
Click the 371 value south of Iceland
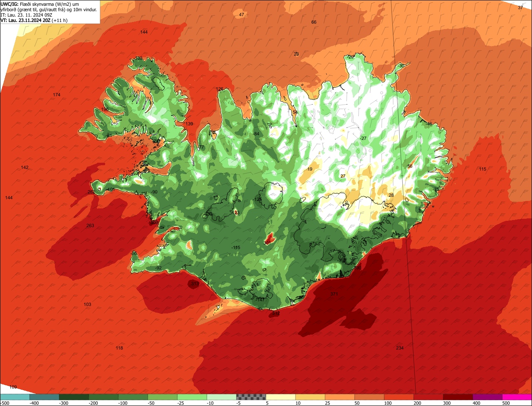(334, 294)
